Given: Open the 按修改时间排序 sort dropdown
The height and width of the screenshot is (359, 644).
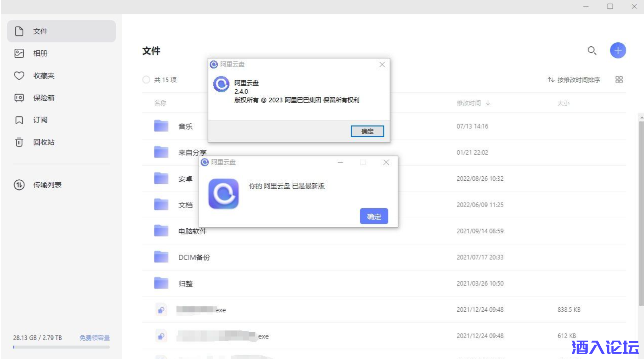Looking at the screenshot, I should click(x=574, y=80).
